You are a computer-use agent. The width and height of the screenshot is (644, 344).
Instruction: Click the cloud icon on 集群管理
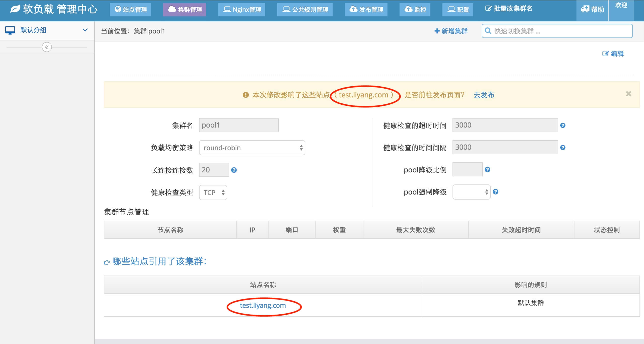(172, 9)
